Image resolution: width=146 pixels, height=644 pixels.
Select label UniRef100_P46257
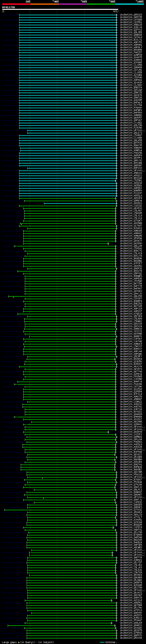pos(131,53)
